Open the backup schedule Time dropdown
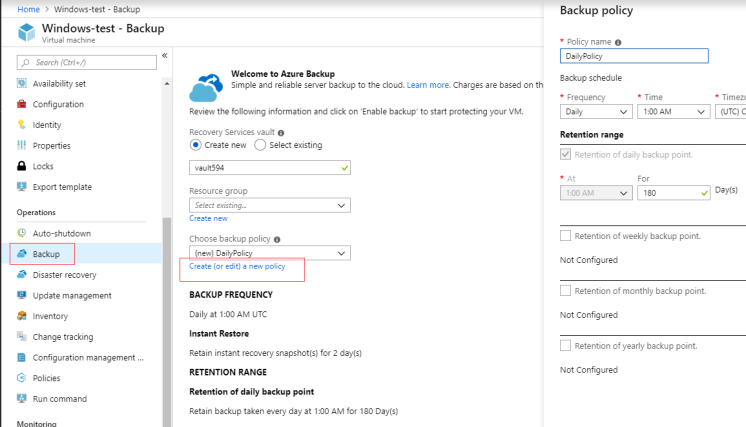The height and width of the screenshot is (427, 746). 674,112
